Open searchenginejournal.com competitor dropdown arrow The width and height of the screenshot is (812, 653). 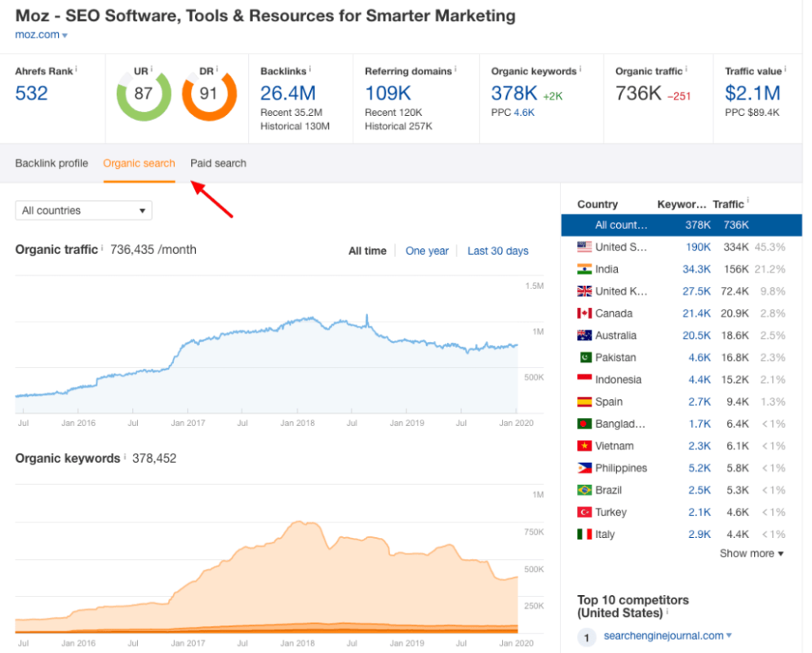[729, 635]
